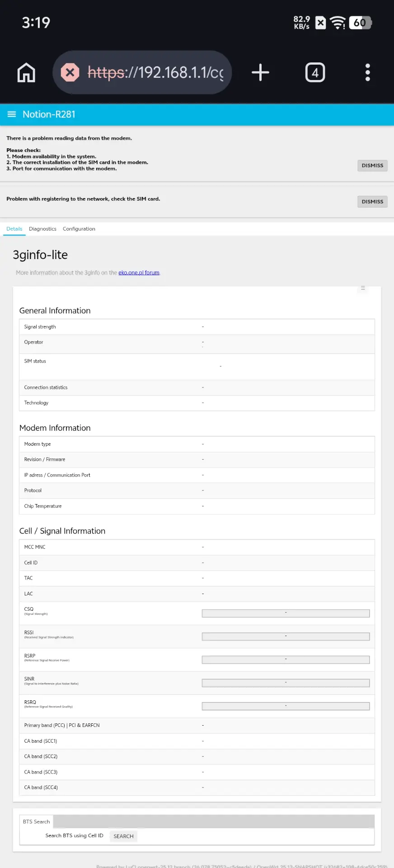The width and height of the screenshot is (394, 868).
Task: Open the browser three-dot menu
Action: click(368, 72)
